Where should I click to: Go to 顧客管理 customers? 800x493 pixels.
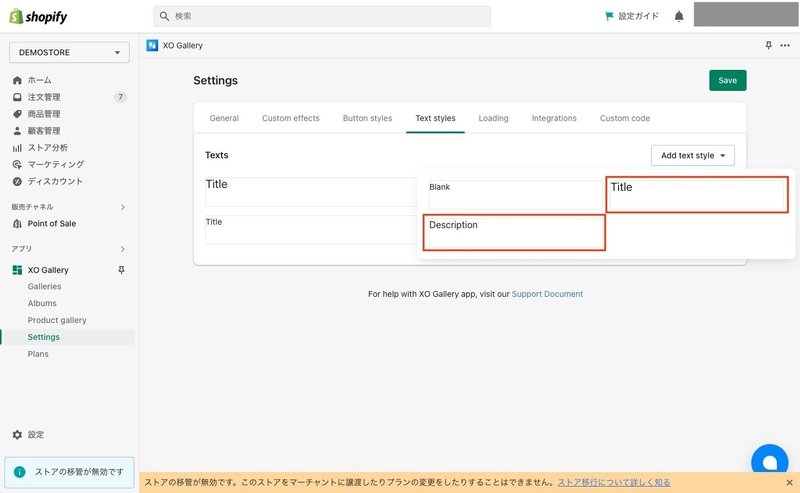coord(44,131)
